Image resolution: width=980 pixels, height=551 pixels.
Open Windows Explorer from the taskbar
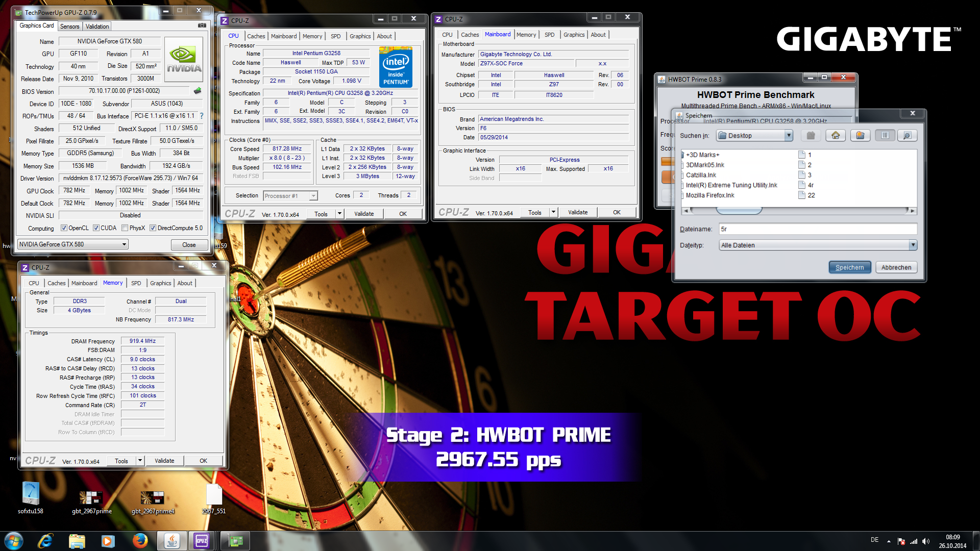click(x=77, y=541)
